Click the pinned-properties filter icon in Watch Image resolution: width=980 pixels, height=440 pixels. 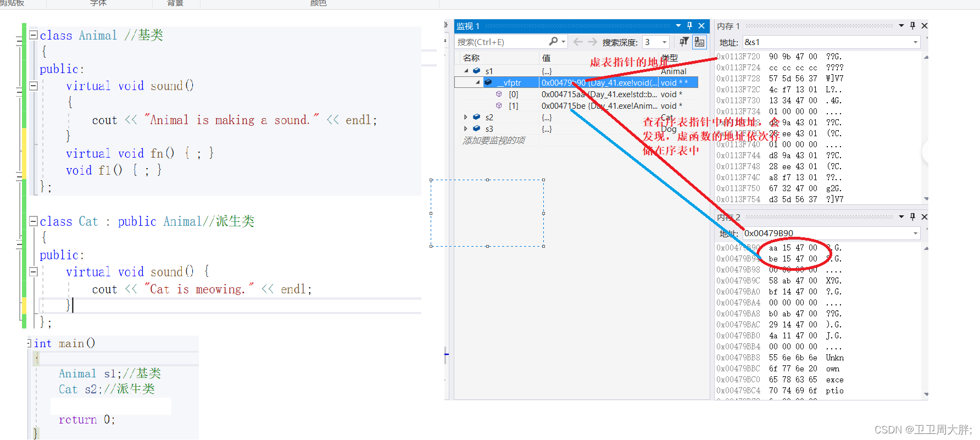click(684, 42)
